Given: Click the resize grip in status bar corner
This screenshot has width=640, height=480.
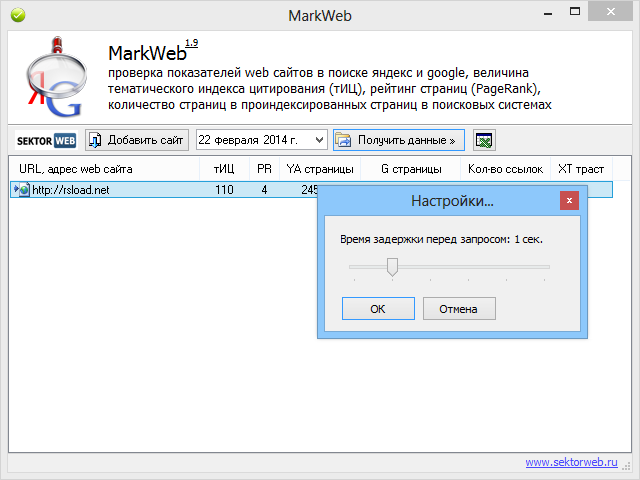Looking at the screenshot, I should tap(626, 465).
